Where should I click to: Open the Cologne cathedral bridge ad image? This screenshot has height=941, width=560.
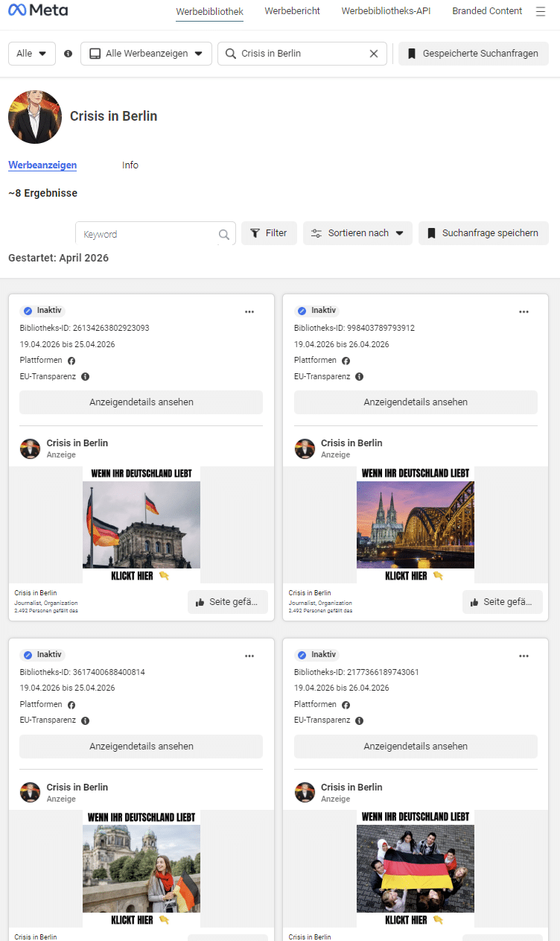point(416,525)
